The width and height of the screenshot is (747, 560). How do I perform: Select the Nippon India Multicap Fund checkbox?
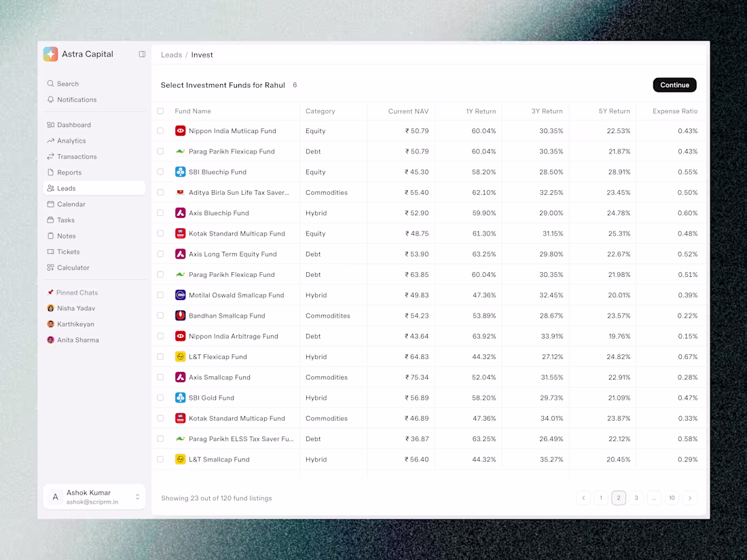point(160,130)
